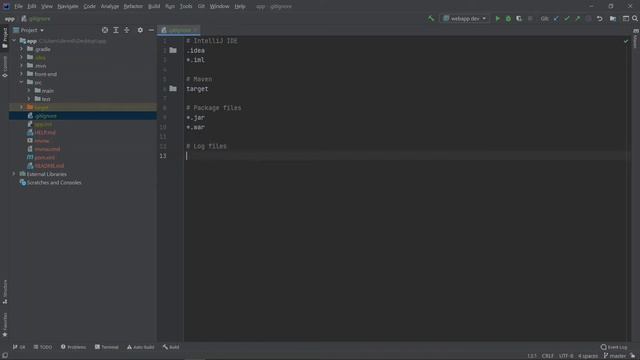Open the Git tool window
640x360 pixels.
coord(19,347)
